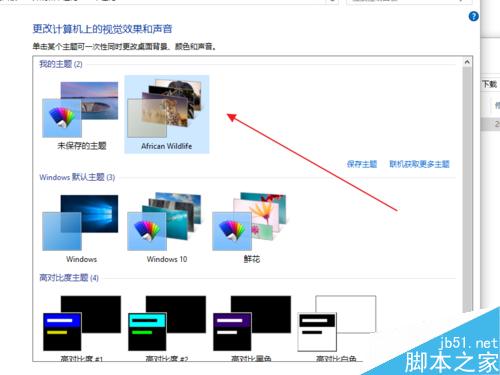Select the African Wildlife theme
Image resolution: width=500 pixels, height=375 pixels.
[167, 114]
